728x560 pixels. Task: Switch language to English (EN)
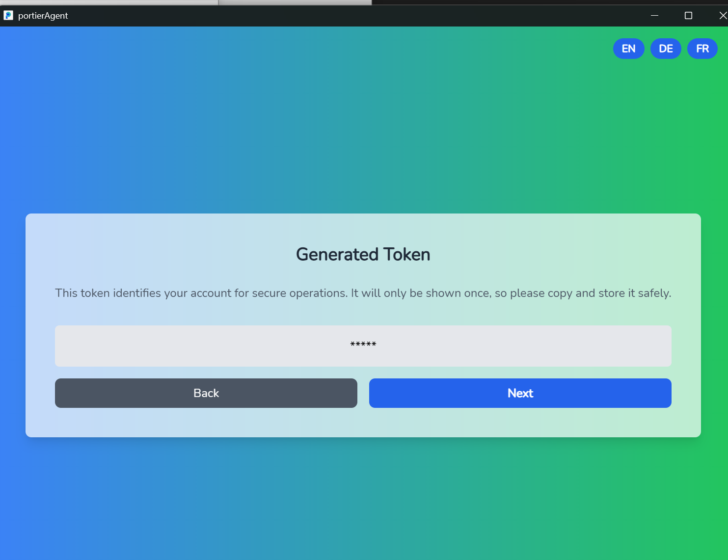pos(628,49)
